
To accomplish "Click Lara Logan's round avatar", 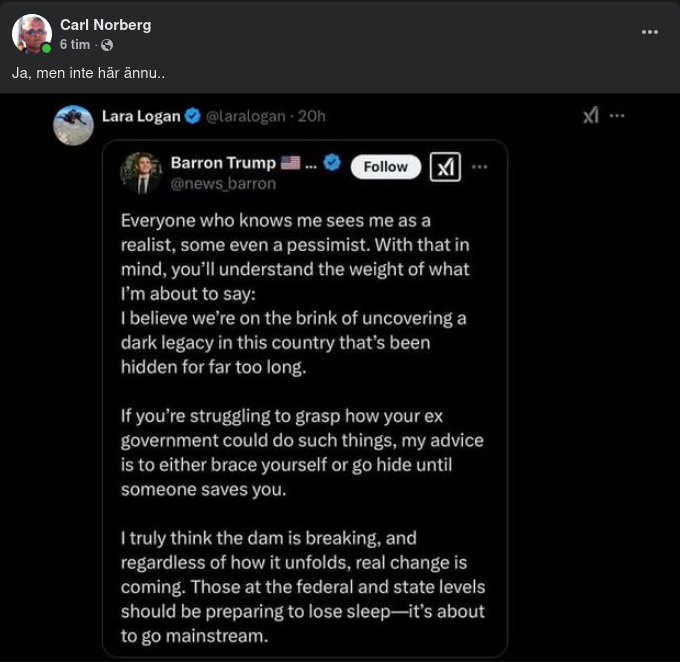I will point(73,125).
